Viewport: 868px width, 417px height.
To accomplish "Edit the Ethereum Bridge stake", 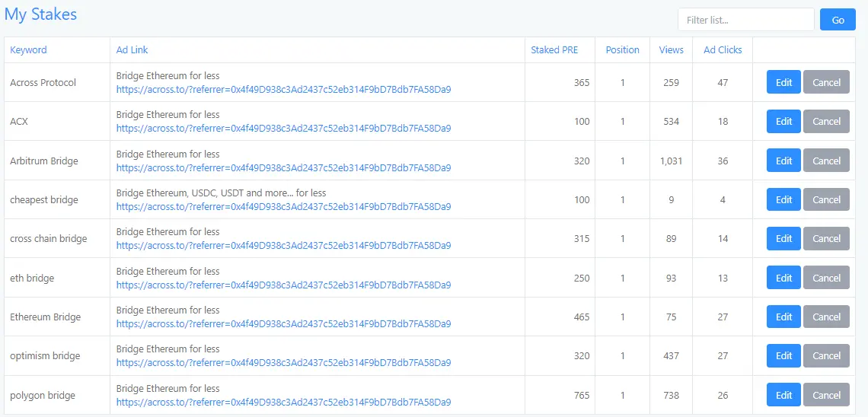I will point(783,317).
